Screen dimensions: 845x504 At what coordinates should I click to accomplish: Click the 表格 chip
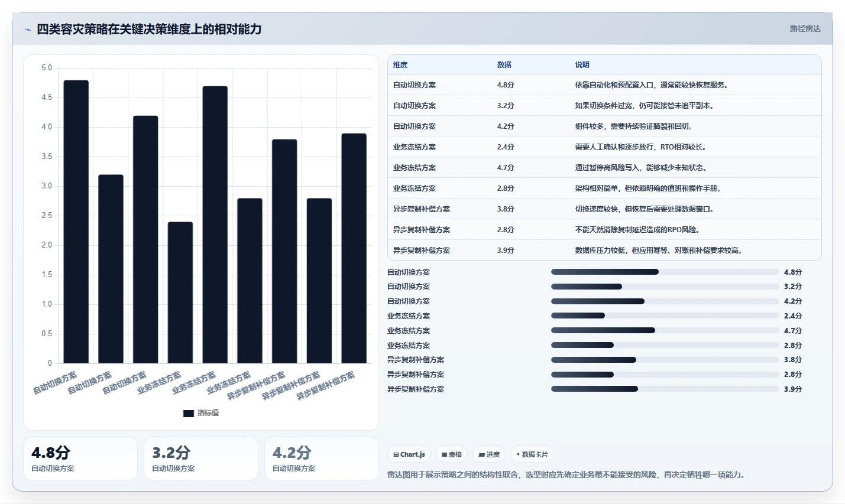tap(452, 454)
